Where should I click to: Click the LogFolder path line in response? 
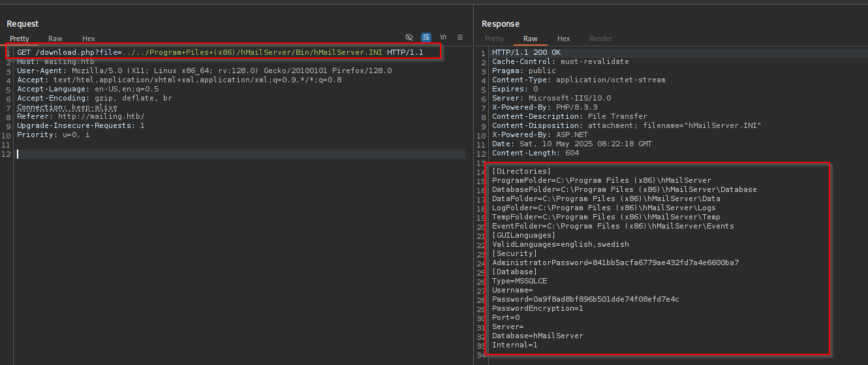[604, 208]
